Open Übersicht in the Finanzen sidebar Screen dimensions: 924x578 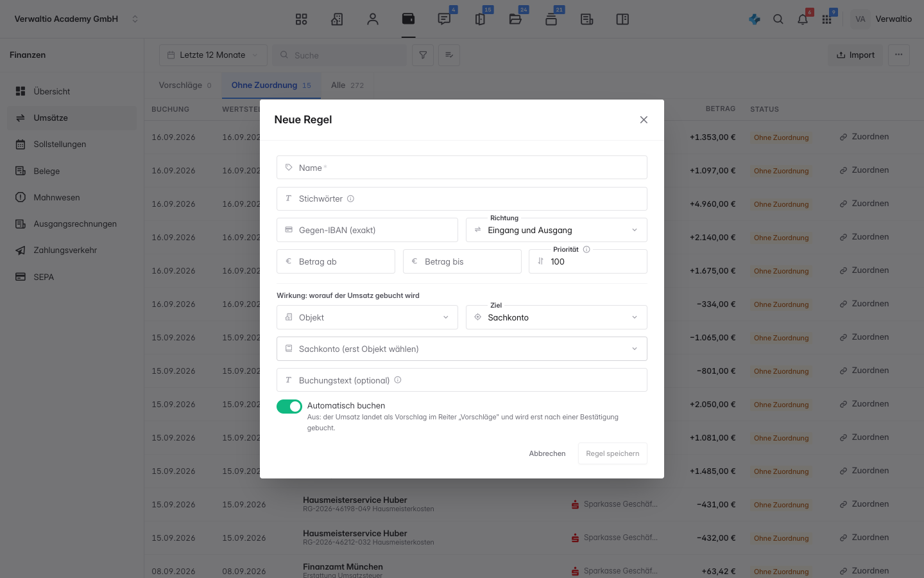pyautogui.click(x=72, y=91)
